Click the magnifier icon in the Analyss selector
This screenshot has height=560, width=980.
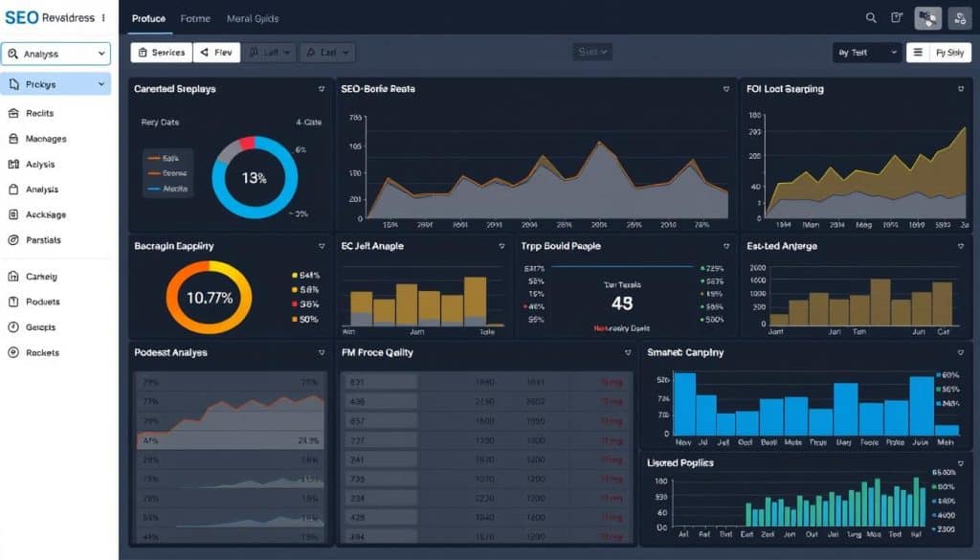pos(12,54)
